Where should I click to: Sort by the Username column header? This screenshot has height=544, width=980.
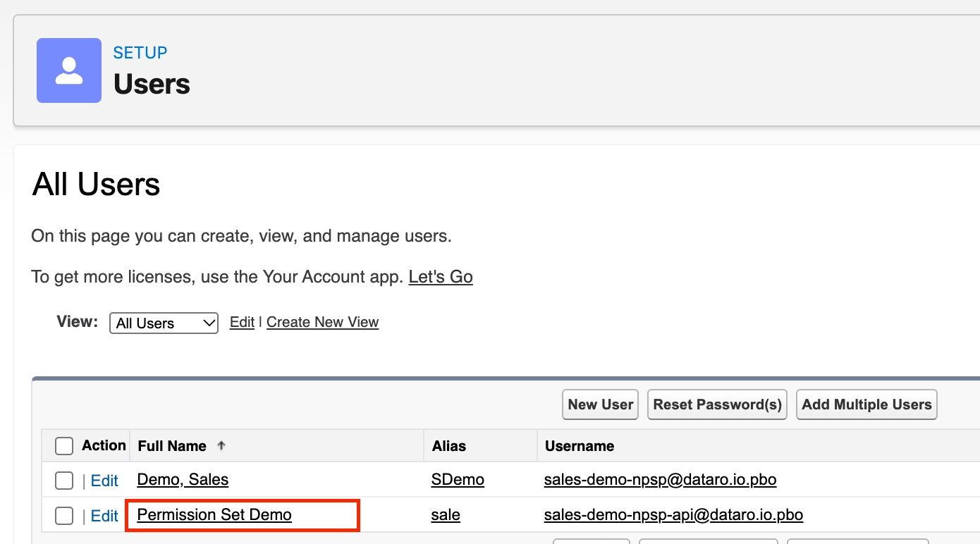point(580,446)
